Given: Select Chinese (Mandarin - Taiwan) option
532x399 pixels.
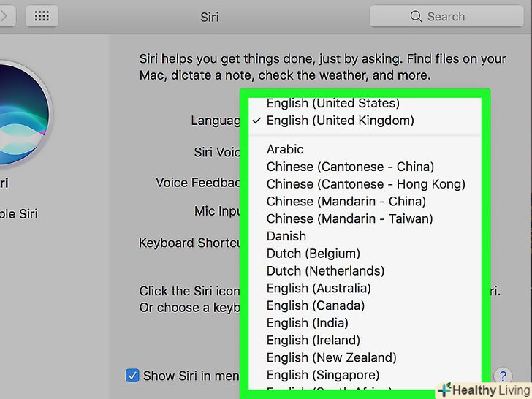Looking at the screenshot, I should [365, 218].
